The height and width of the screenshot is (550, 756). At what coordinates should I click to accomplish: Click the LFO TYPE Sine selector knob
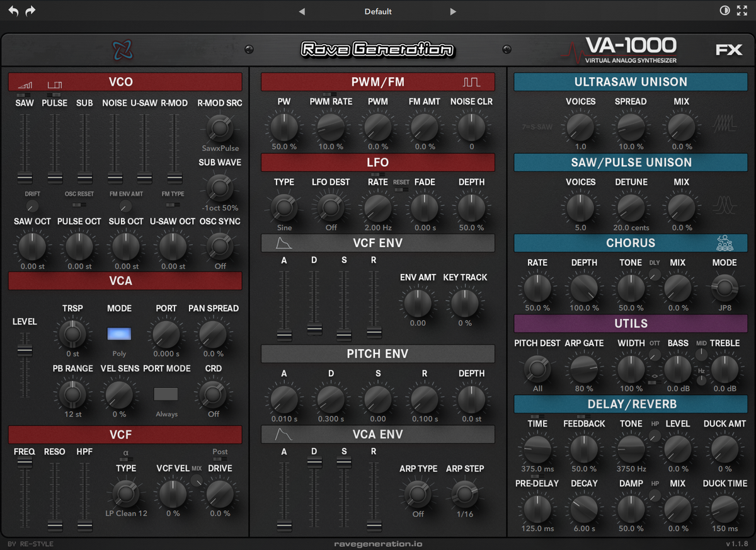pyautogui.click(x=283, y=207)
